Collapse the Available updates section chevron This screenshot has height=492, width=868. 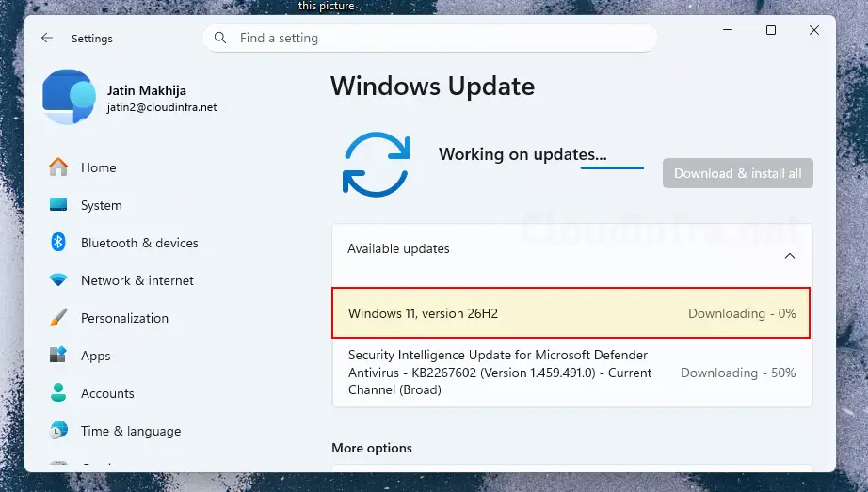(790, 256)
